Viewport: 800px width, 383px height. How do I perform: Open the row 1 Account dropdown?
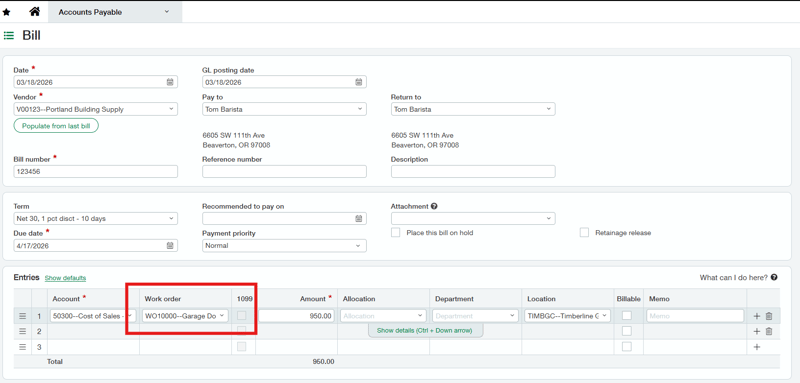click(130, 316)
